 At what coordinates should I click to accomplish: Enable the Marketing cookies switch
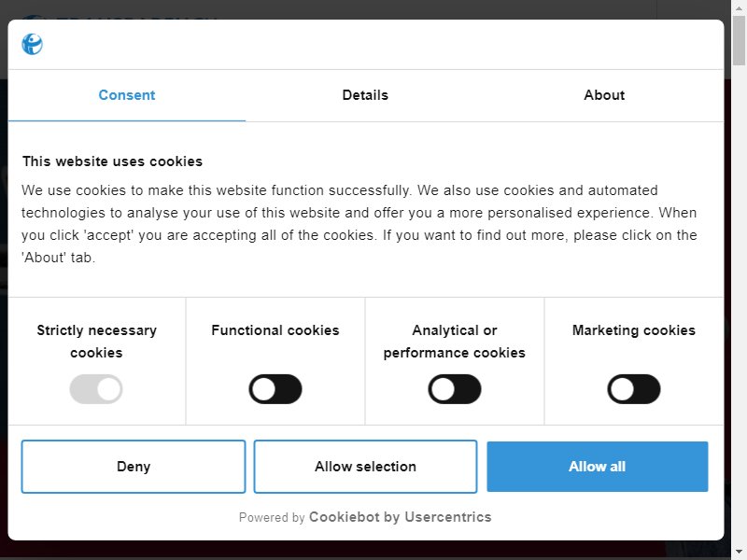[634, 389]
